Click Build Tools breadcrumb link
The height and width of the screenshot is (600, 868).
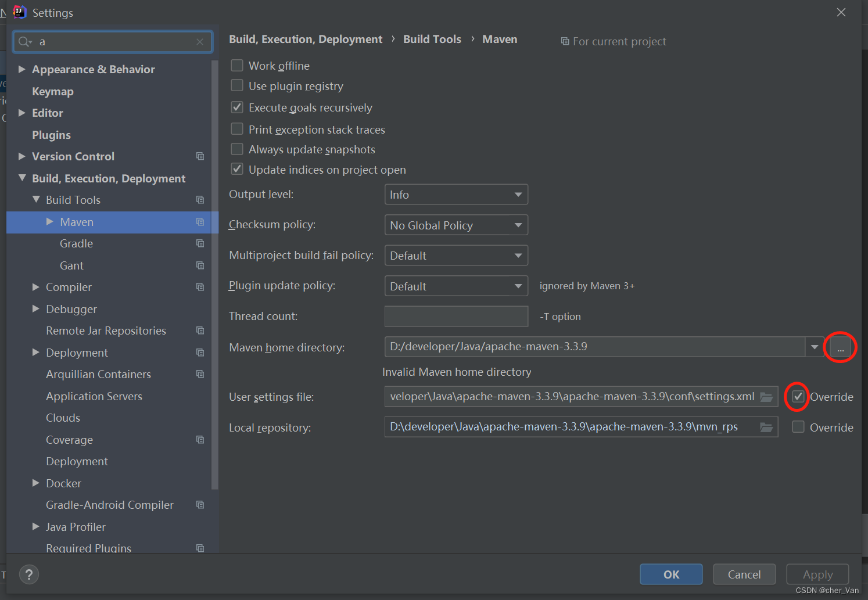432,39
